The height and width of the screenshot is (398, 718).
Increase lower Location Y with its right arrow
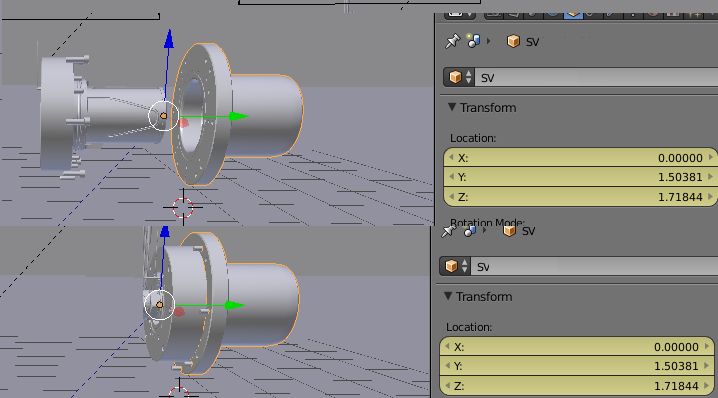pos(707,366)
